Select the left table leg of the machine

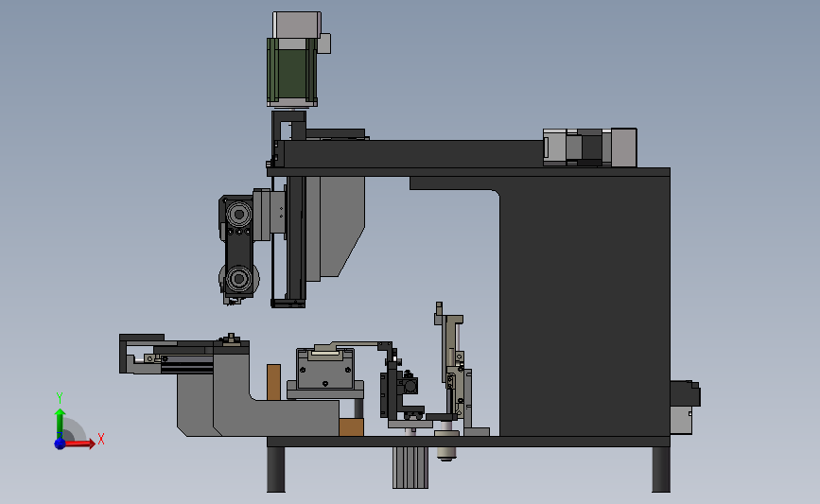pos(276,469)
